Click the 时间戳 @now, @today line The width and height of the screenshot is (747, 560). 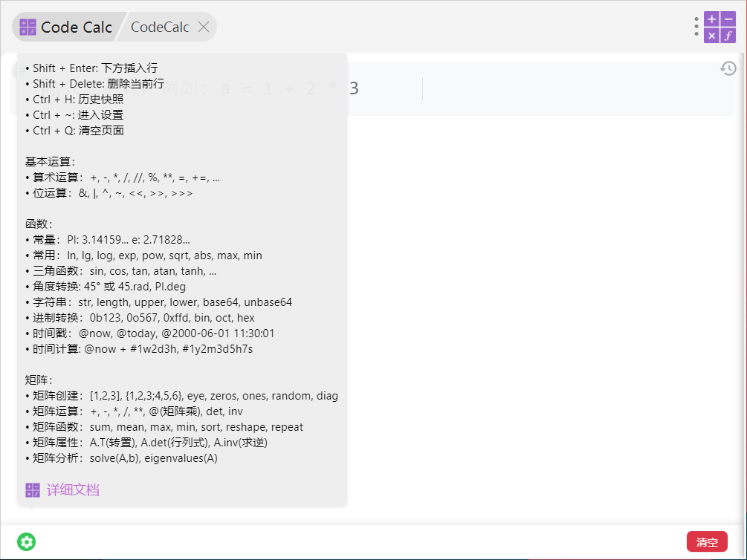coord(149,333)
